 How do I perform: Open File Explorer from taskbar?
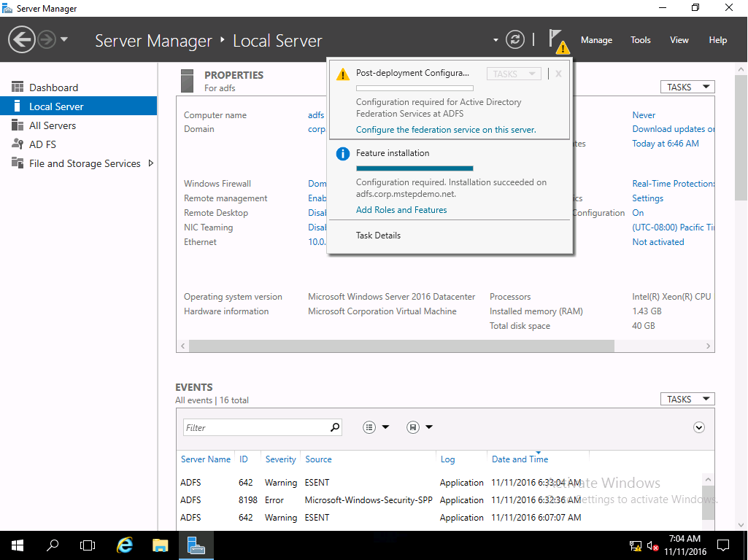161,545
